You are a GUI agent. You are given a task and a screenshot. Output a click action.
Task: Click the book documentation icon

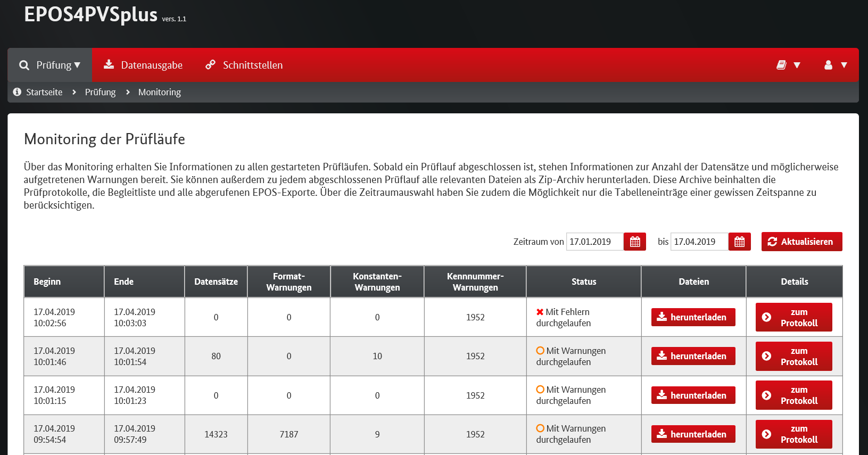coord(781,65)
